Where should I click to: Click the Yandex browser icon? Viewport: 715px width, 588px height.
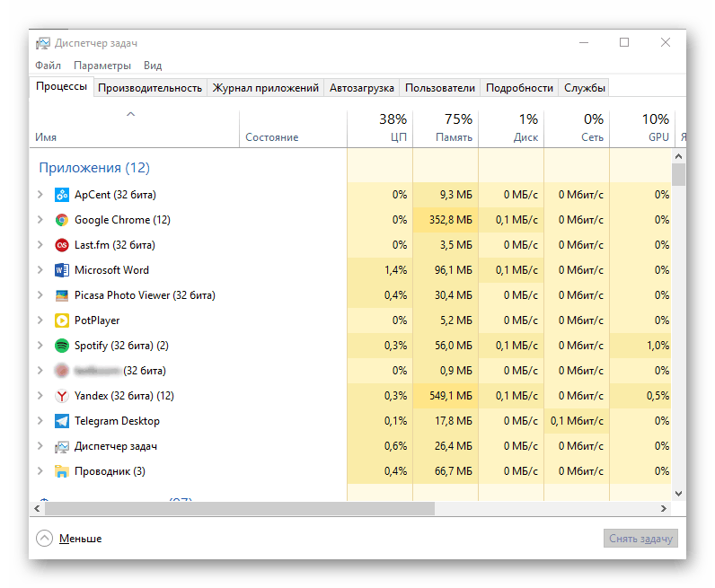pyautogui.click(x=62, y=396)
